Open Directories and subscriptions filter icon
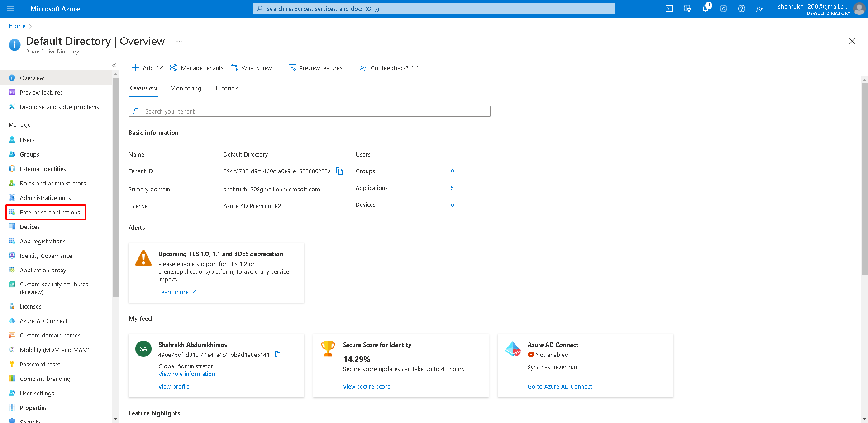Image resolution: width=868 pixels, height=423 pixels. point(687,9)
